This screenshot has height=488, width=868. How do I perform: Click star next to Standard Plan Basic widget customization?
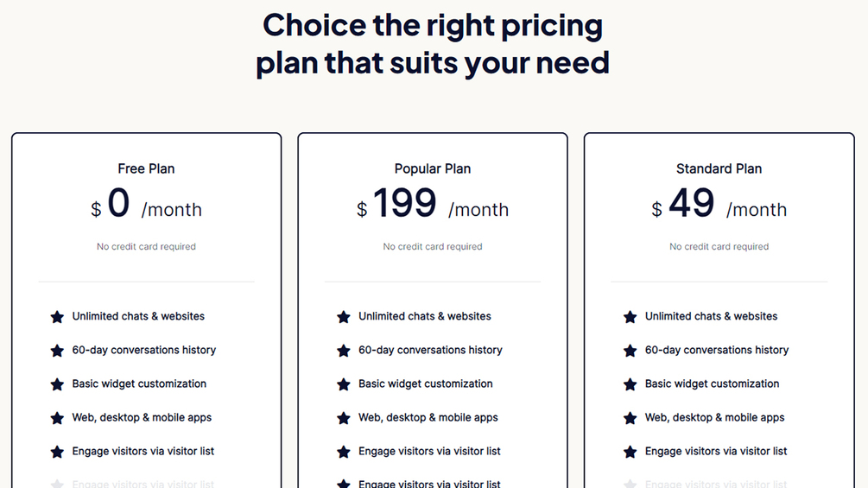[x=630, y=384]
